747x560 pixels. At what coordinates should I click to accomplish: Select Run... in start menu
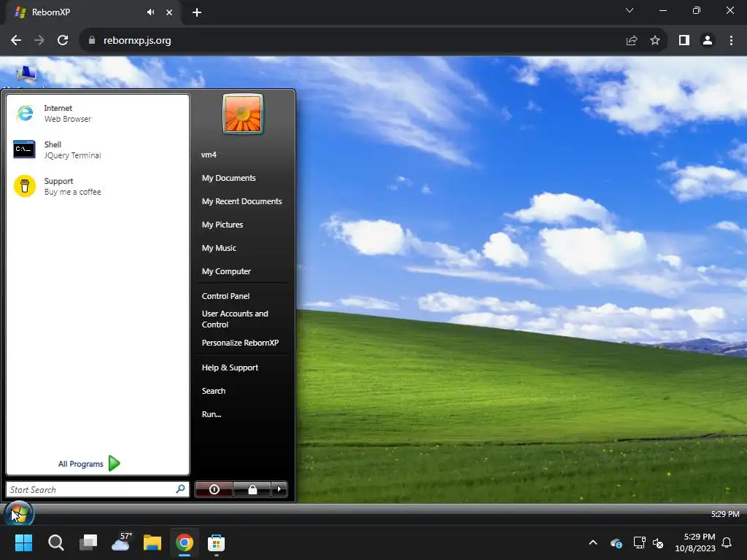coord(212,414)
